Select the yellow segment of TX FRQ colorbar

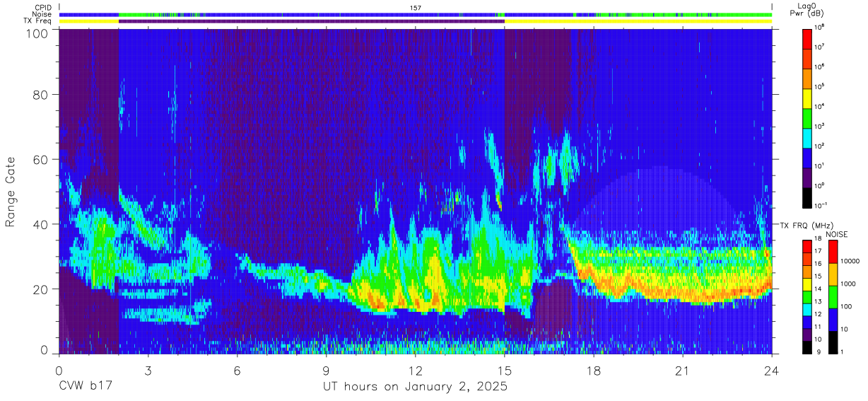click(807, 284)
